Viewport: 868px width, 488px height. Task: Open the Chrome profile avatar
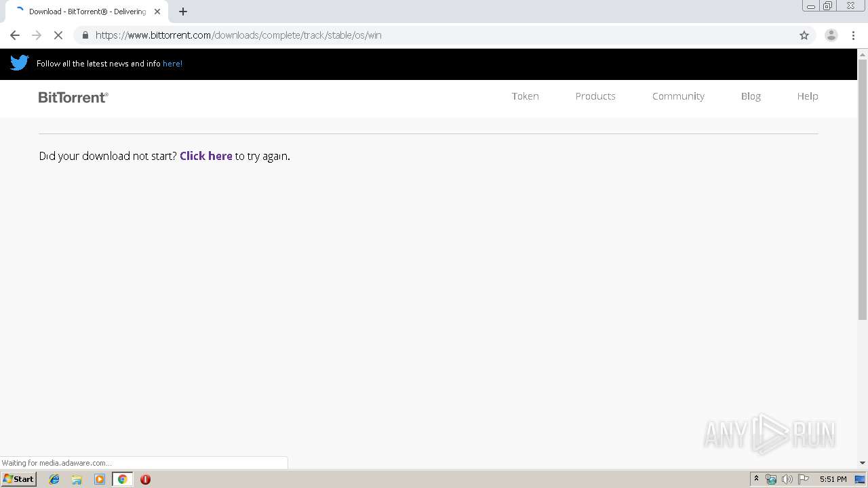point(831,35)
